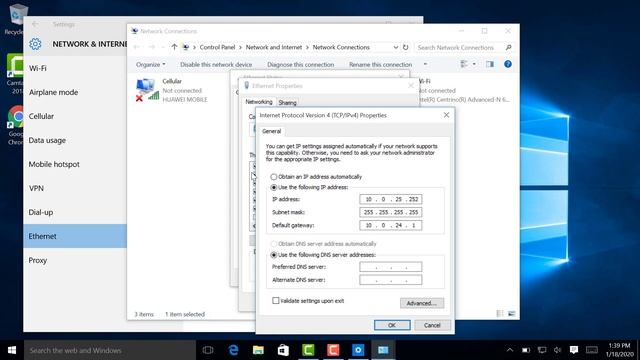
Task: Click the battery tray icon
Action: tap(526, 350)
